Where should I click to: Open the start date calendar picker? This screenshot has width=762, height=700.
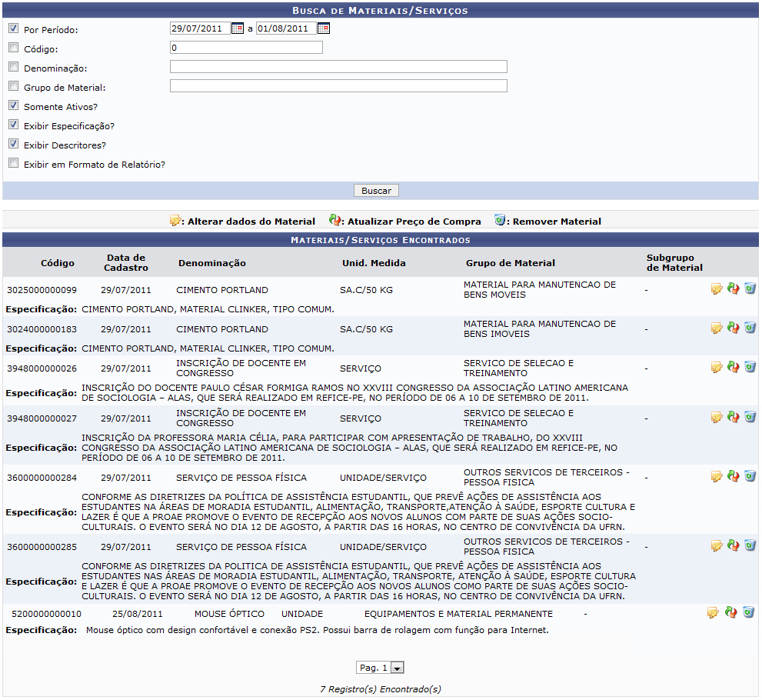(x=237, y=28)
